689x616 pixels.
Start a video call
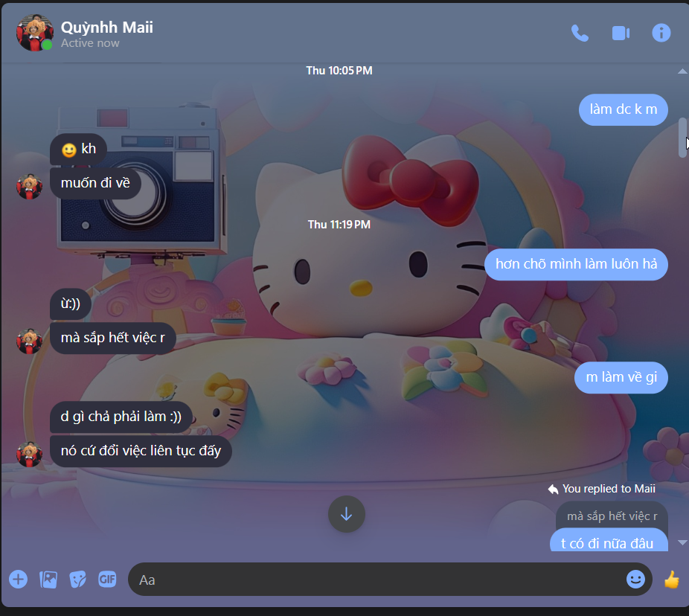tap(621, 33)
